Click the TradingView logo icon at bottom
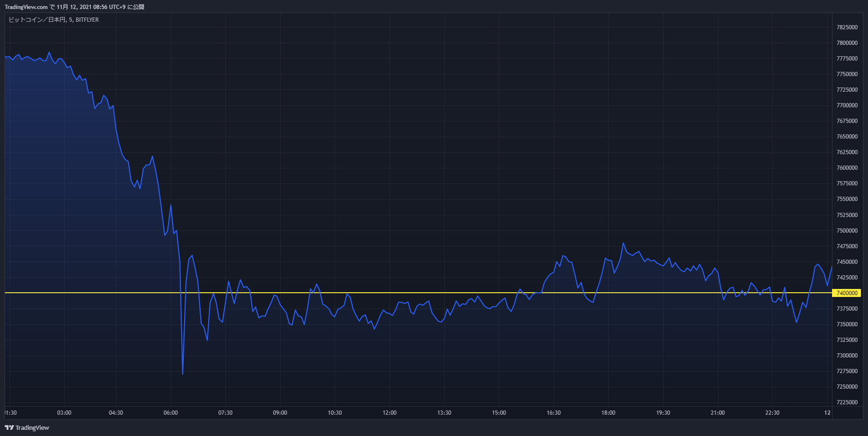 coord(9,427)
